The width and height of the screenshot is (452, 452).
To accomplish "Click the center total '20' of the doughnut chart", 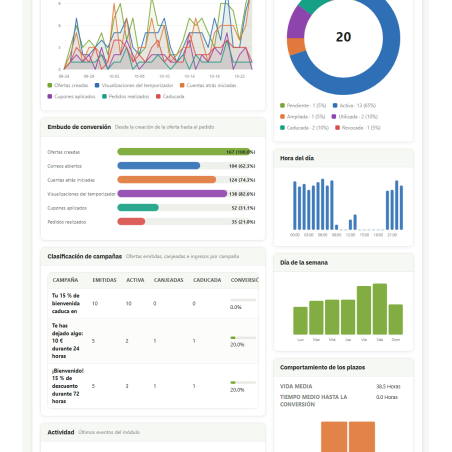I will click(x=343, y=37).
